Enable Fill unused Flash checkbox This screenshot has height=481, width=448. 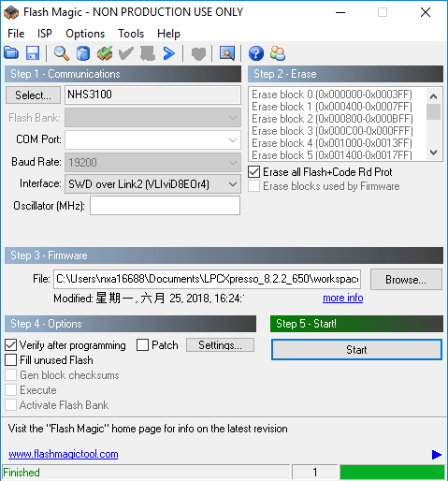pos(10,360)
